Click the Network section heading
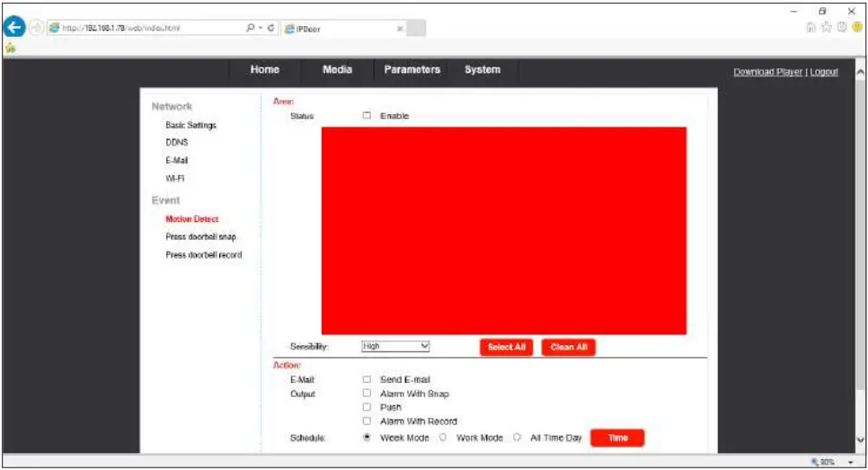The width and height of the screenshot is (868, 470). tap(173, 106)
